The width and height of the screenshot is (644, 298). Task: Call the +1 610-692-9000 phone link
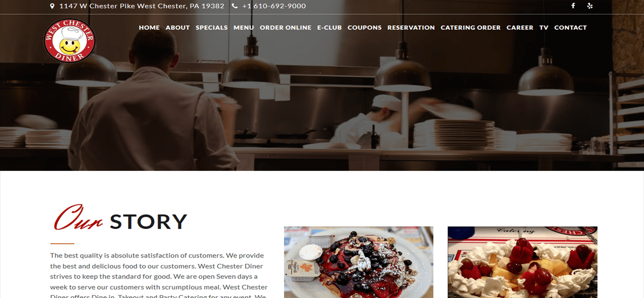(x=274, y=6)
